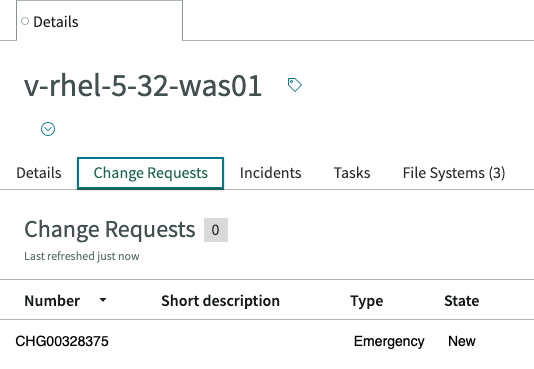Screen dimensions: 534x369
Task: Sort by the Short description column
Action: tap(220, 301)
